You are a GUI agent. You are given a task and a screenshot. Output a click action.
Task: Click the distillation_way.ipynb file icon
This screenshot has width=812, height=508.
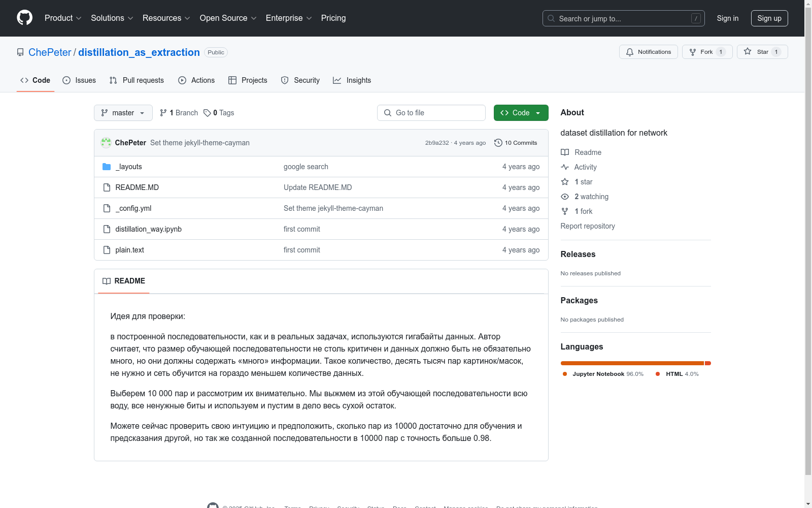(107, 229)
